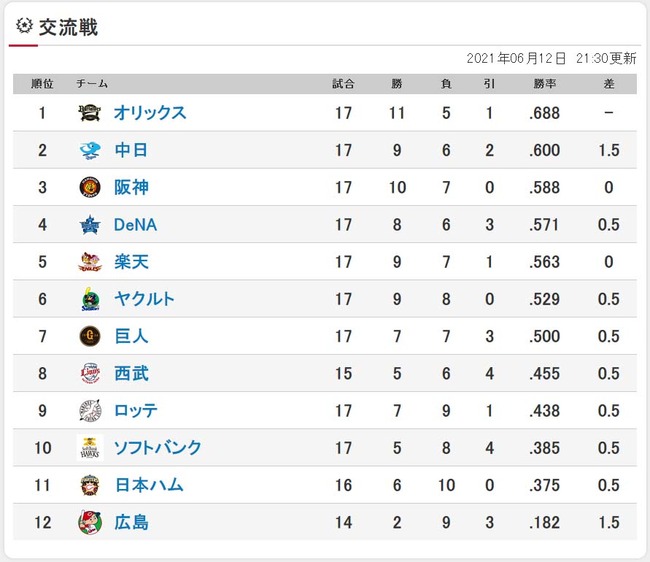The width and height of the screenshot is (650, 562).
Task: Open the オリックス team link
Action: pos(150,113)
